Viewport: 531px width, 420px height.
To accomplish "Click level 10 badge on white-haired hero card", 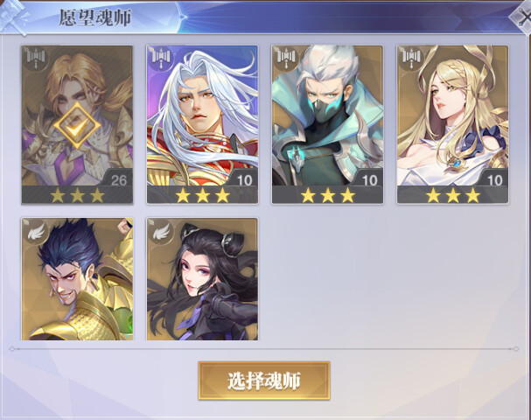I will (x=243, y=178).
